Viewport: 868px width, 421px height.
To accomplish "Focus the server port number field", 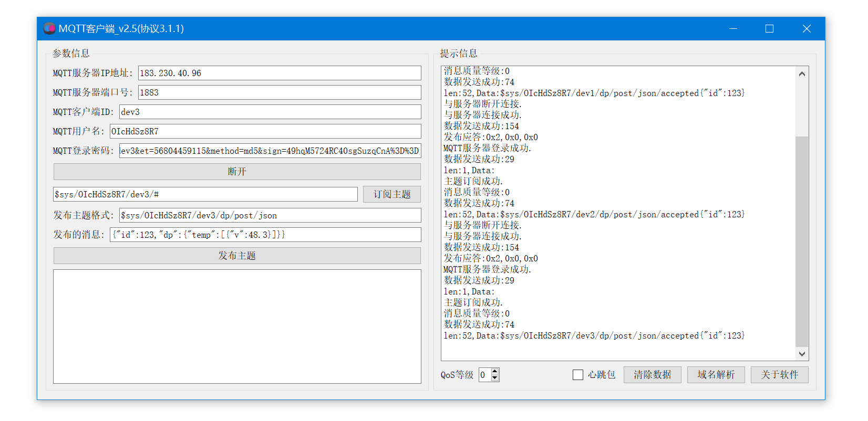I will [280, 92].
